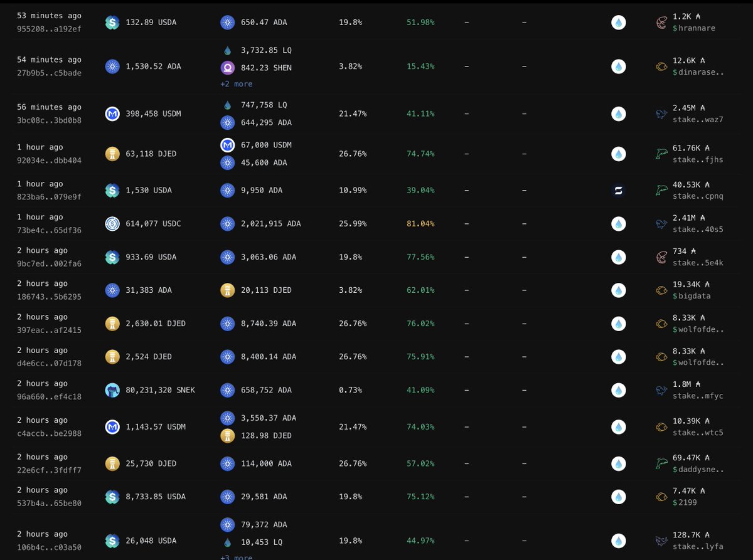The image size is (753, 560).
Task: Click the ADA icon beside 1,530.52 ADA
Action: 112,66
